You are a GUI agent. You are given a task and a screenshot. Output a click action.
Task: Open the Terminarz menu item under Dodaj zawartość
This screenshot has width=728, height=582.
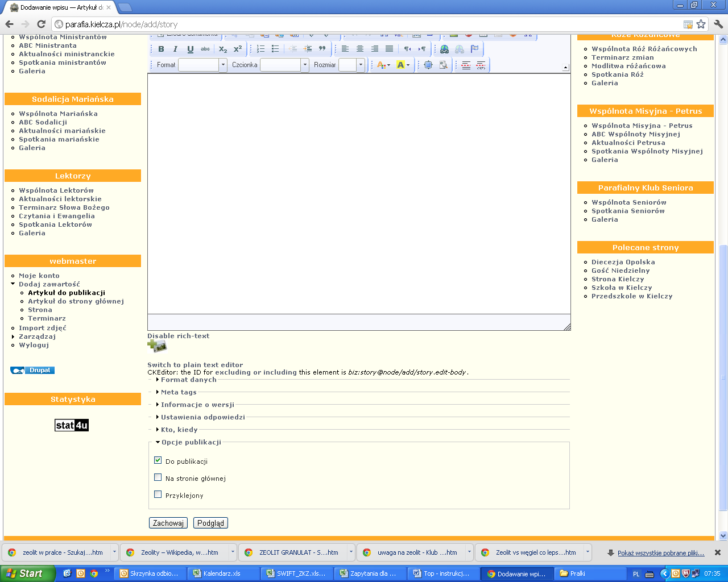[47, 318]
